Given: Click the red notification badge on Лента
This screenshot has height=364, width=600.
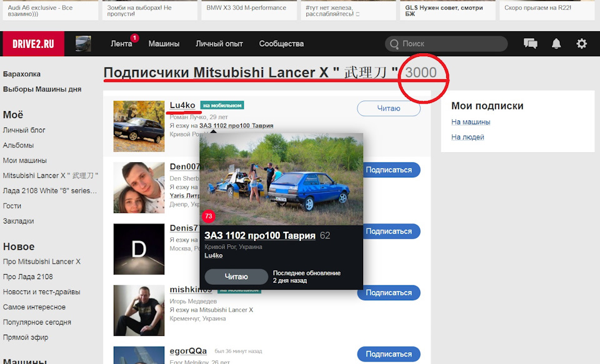Looking at the screenshot, I should [134, 38].
